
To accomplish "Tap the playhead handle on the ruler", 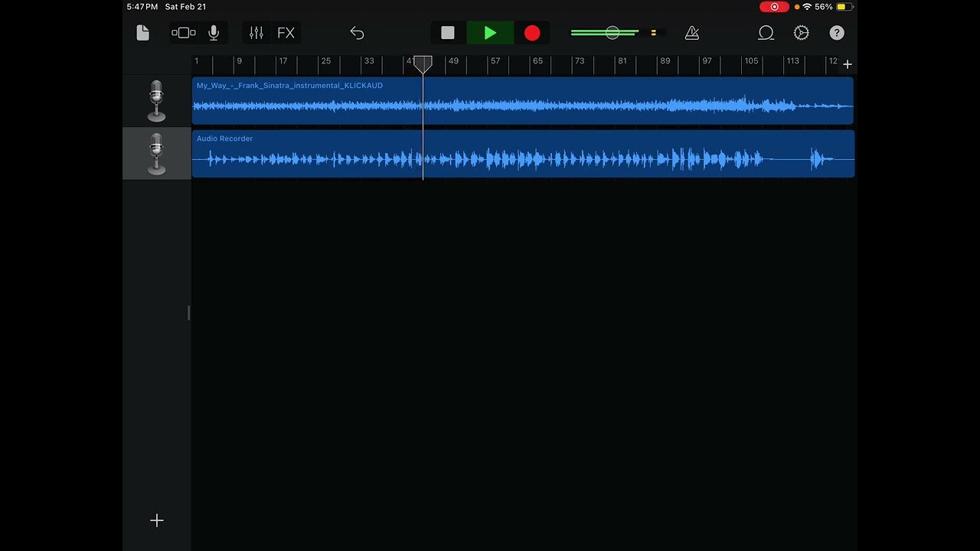I will pos(423,64).
